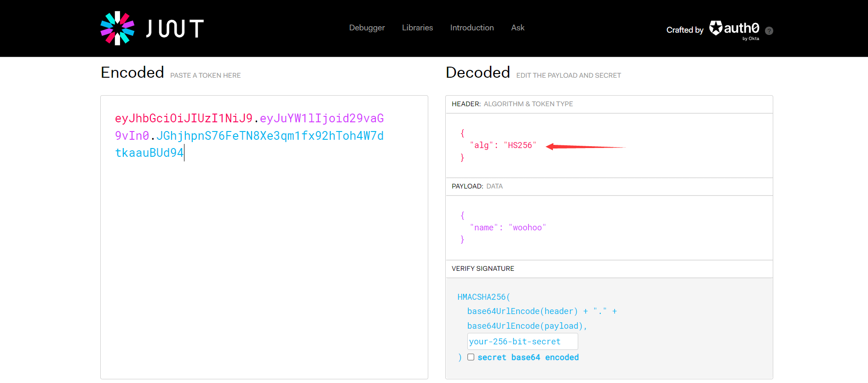Click the Decoded heading

click(x=478, y=73)
